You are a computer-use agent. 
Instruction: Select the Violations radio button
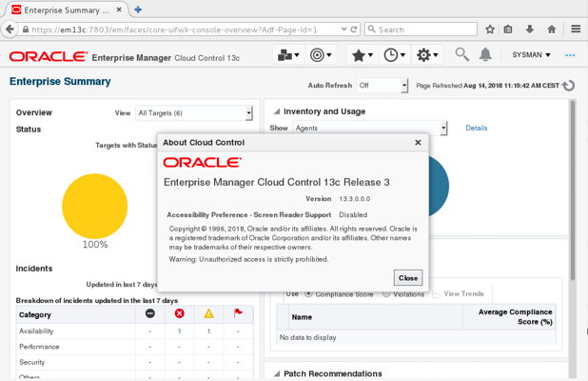point(386,294)
